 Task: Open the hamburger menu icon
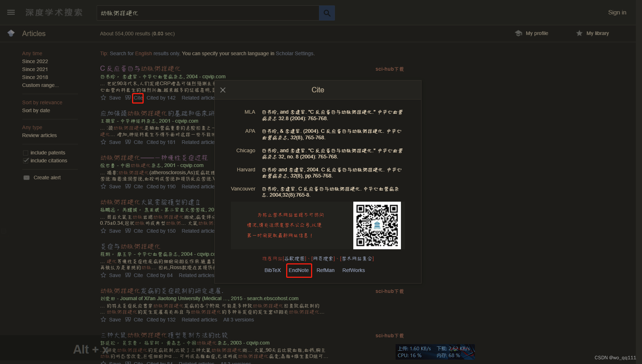pyautogui.click(x=11, y=12)
